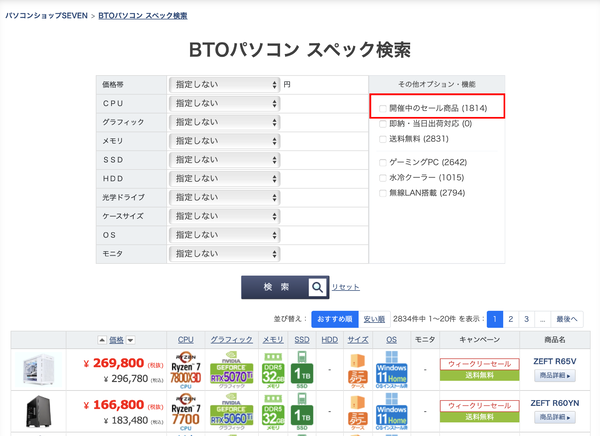
Task: Click Ryzen 7 7800X3D CPU icon
Action: point(186,370)
